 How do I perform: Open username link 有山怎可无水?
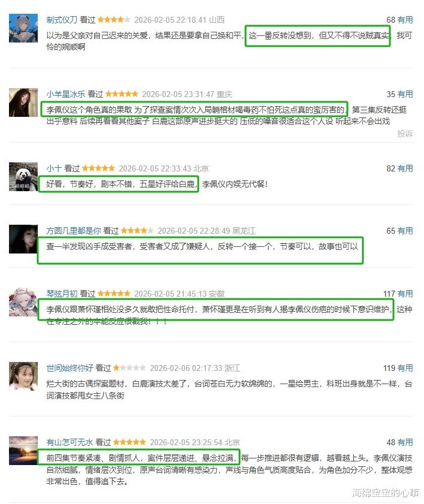tap(69, 442)
